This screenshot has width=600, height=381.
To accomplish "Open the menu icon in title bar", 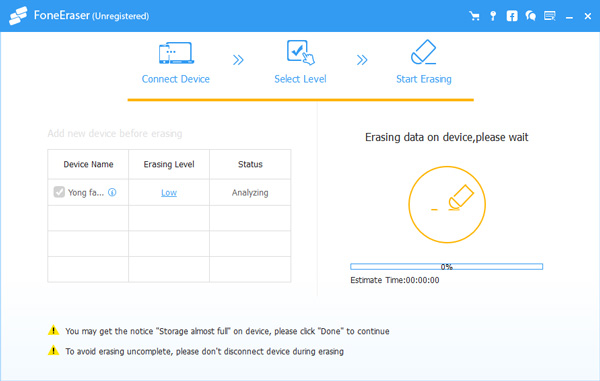I will click(x=550, y=16).
